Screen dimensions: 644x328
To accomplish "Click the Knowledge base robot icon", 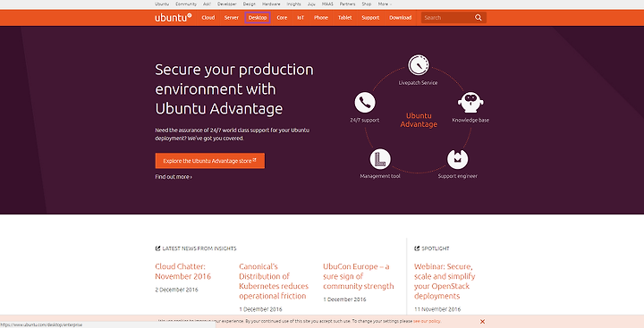I will (470, 102).
